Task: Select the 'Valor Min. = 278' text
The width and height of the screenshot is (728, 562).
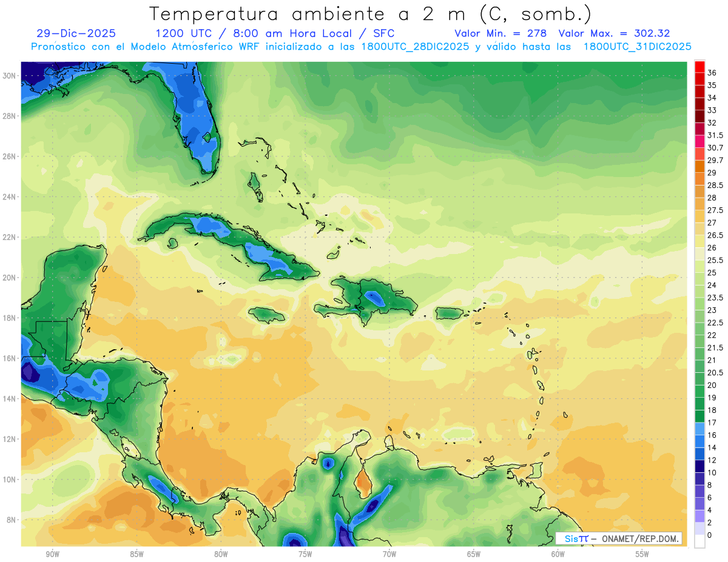Action: coord(500,34)
